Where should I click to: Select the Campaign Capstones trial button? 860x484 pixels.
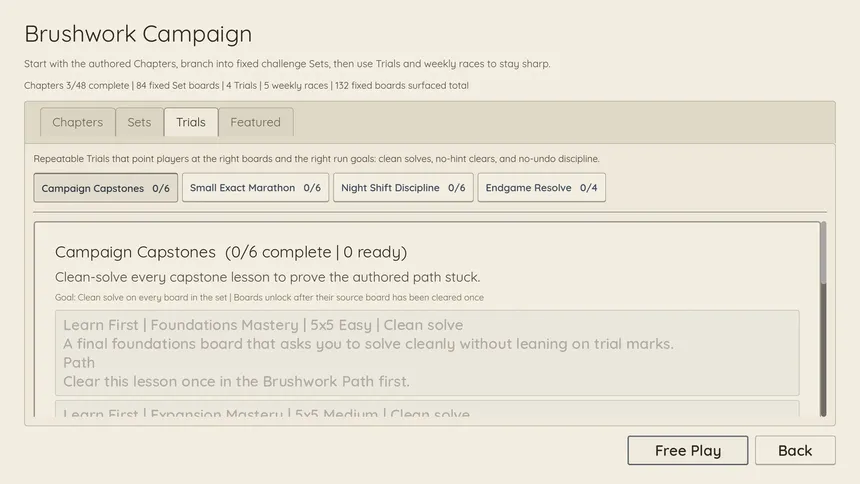coord(105,188)
